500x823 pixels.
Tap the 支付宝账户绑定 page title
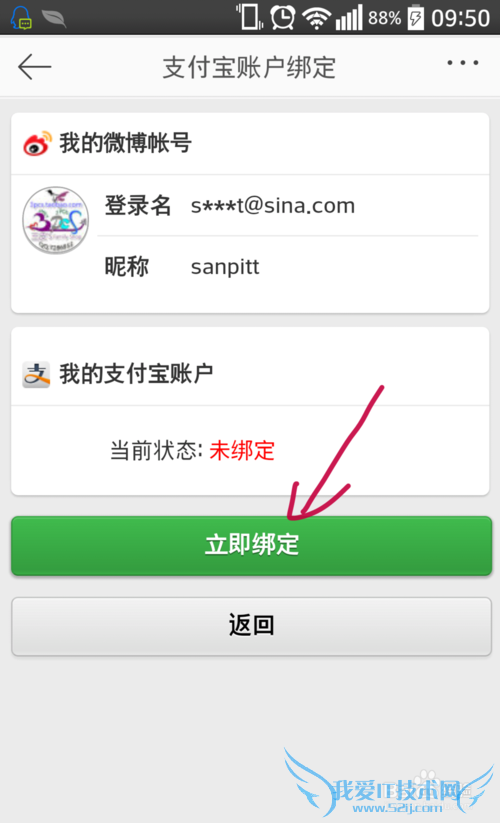249,68
